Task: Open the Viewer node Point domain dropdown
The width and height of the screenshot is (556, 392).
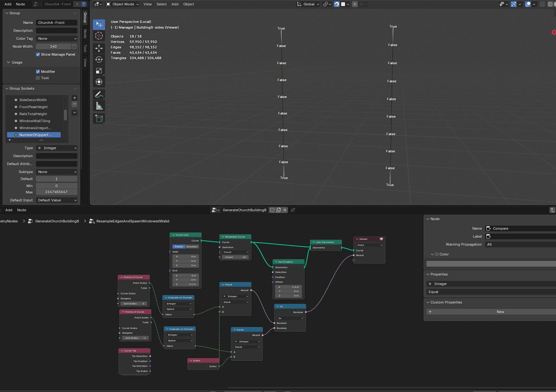Action: [369, 245]
